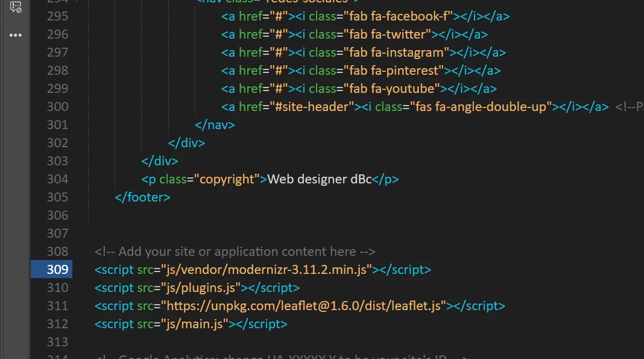Click line number 298 in the gutter
Screen dimensions: 644x359
(57, 71)
